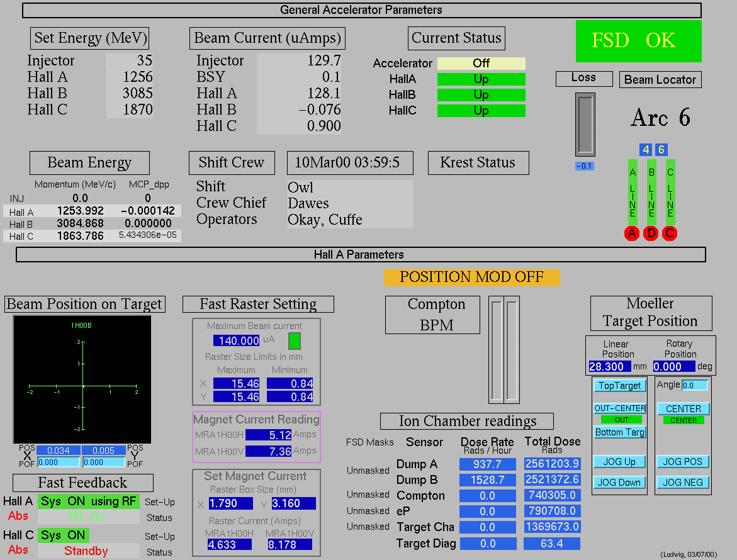Click the Loss vertical level bar
Viewport: 737px width, 560px height.
coord(585,125)
